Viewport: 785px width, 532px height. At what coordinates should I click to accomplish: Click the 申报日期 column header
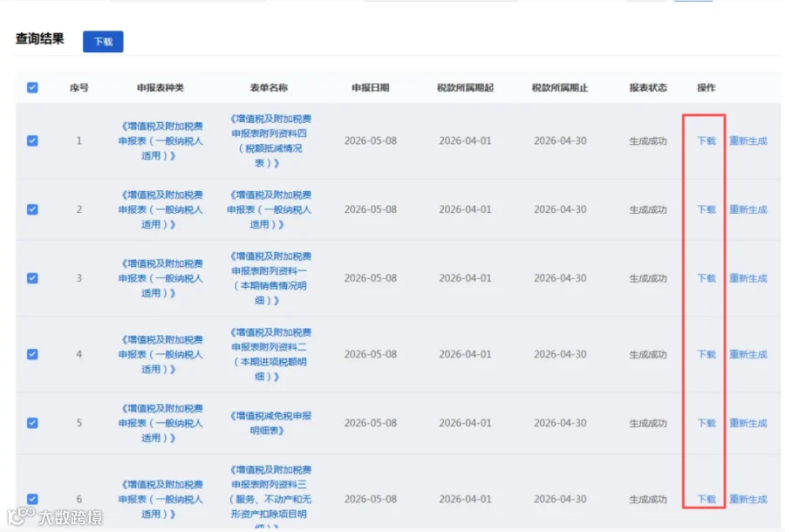click(371, 87)
